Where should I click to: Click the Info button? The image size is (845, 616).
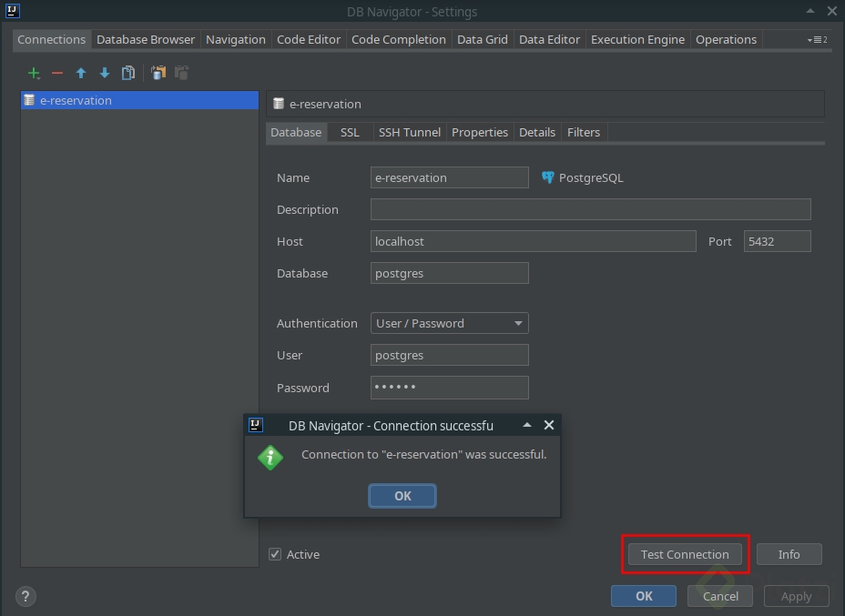(x=789, y=554)
